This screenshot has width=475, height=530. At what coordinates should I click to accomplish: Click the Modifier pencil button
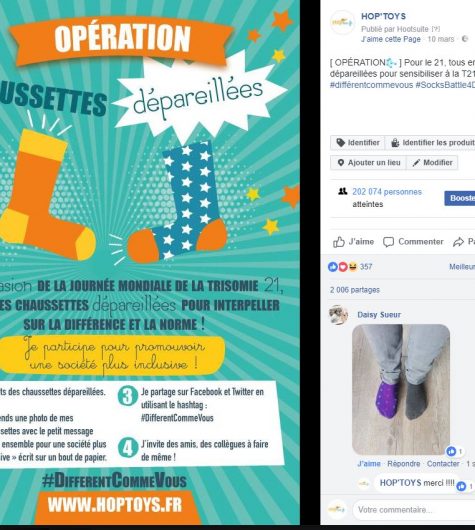tap(432, 163)
